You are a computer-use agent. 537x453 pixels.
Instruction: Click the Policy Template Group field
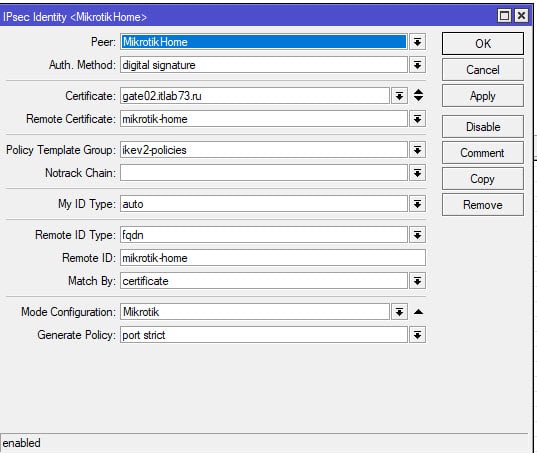point(264,150)
